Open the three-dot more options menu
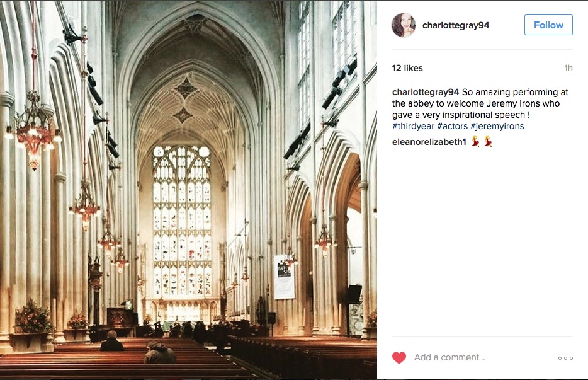The image size is (588, 380). tap(565, 359)
